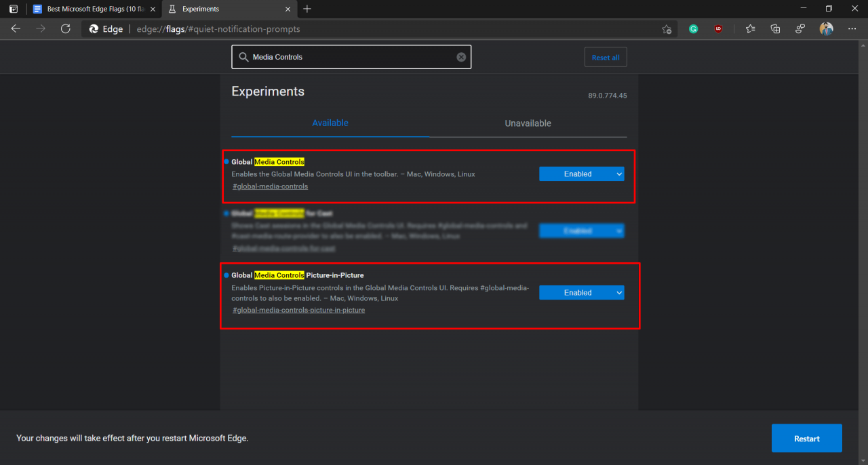Screen dimensions: 868x465
Task: Open the #global-media-controls link
Action: pyautogui.click(x=270, y=186)
